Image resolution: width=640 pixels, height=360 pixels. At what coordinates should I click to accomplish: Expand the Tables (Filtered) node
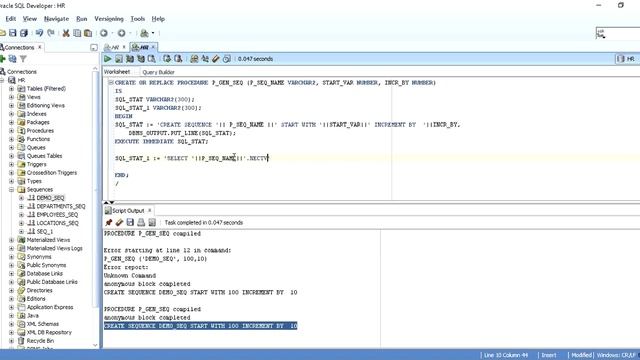point(11,89)
